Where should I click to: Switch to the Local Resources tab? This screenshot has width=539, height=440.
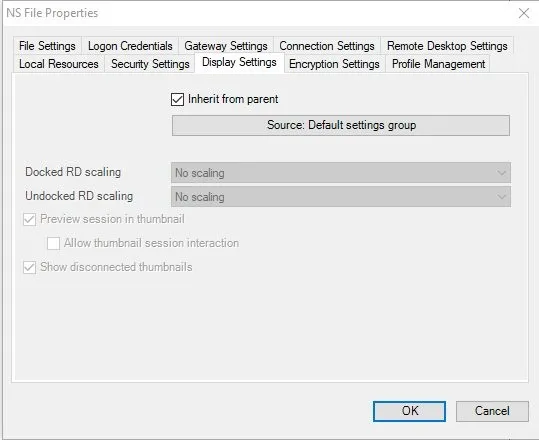click(58, 64)
